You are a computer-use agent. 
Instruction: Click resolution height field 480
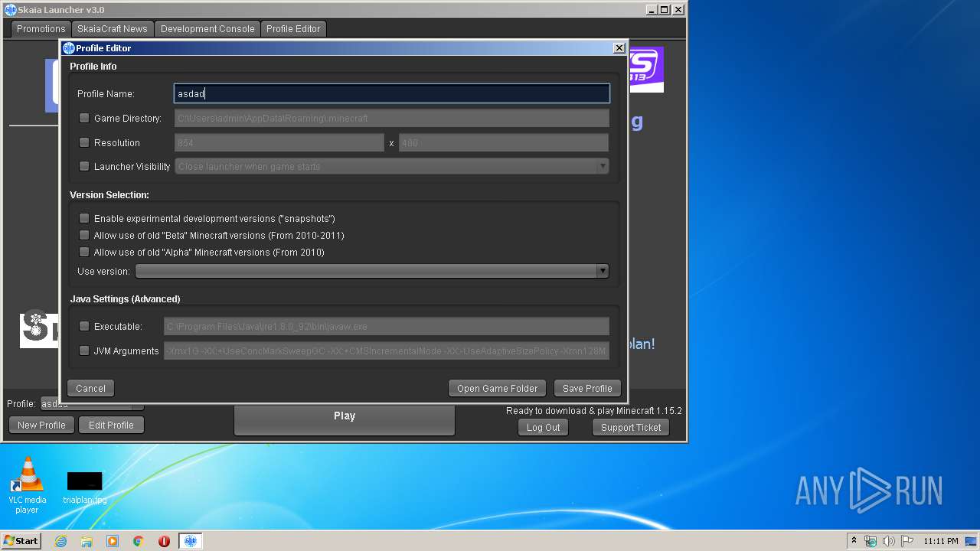[504, 142]
